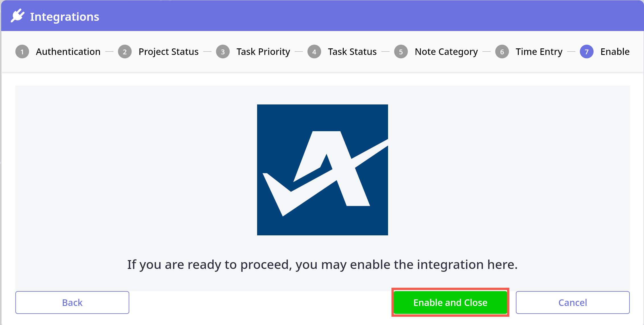Select the Task Status step label

pos(352,52)
